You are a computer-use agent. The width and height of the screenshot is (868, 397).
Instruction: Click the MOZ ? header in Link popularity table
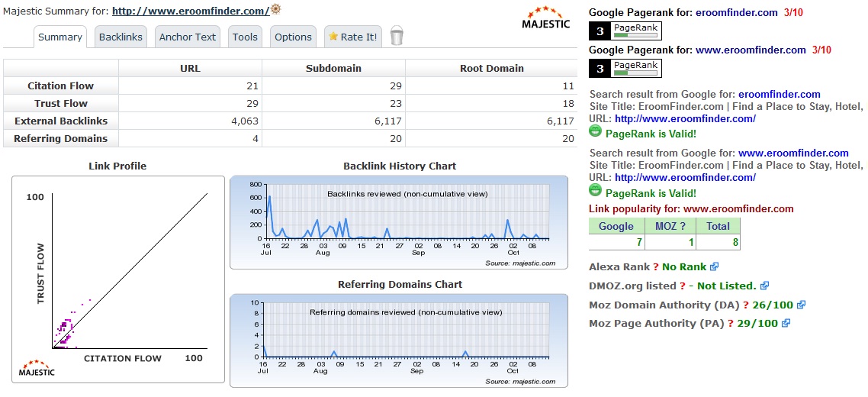pos(670,226)
